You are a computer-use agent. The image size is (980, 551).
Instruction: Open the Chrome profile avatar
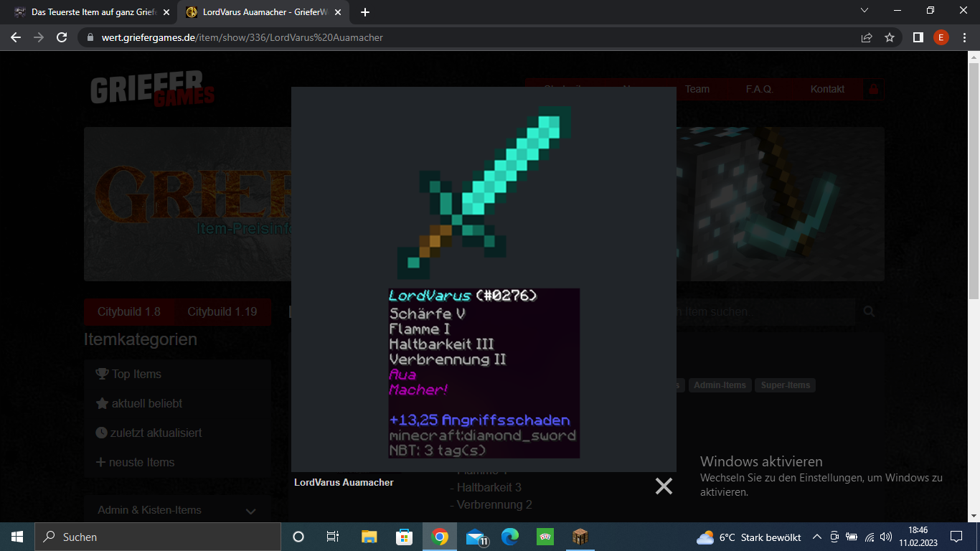941,37
